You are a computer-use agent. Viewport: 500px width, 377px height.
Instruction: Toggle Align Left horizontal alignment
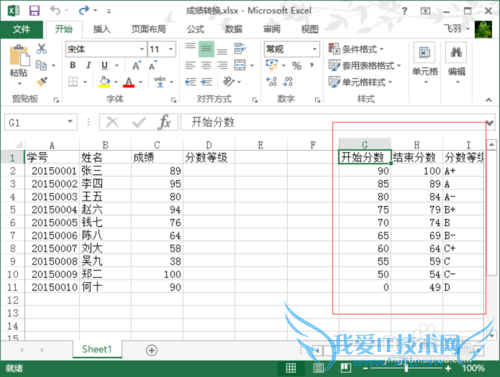(190, 65)
